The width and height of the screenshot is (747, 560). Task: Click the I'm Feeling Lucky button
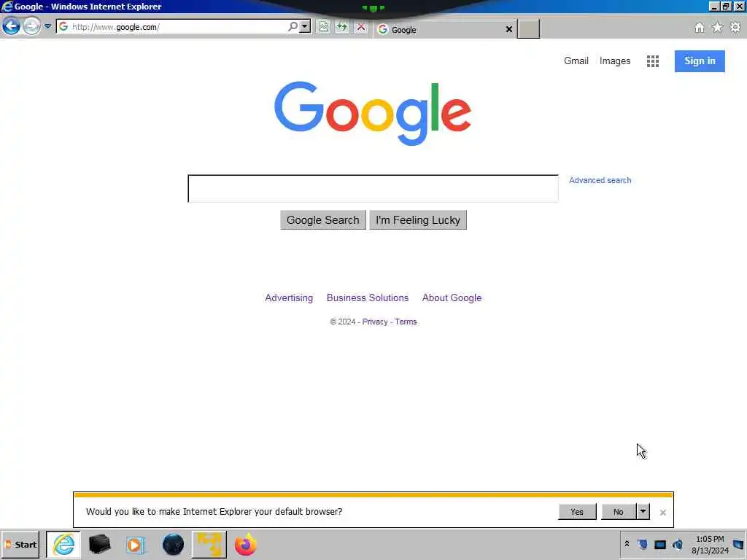pyautogui.click(x=418, y=220)
